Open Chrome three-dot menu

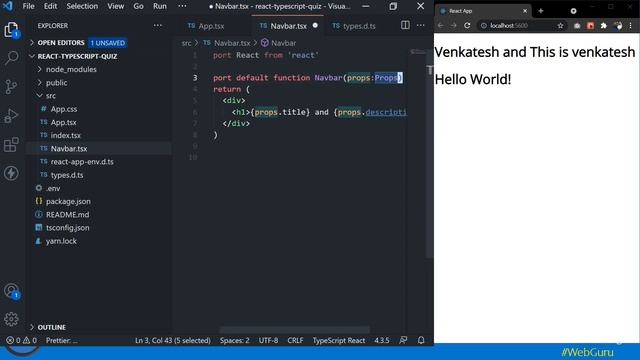[x=631, y=25]
